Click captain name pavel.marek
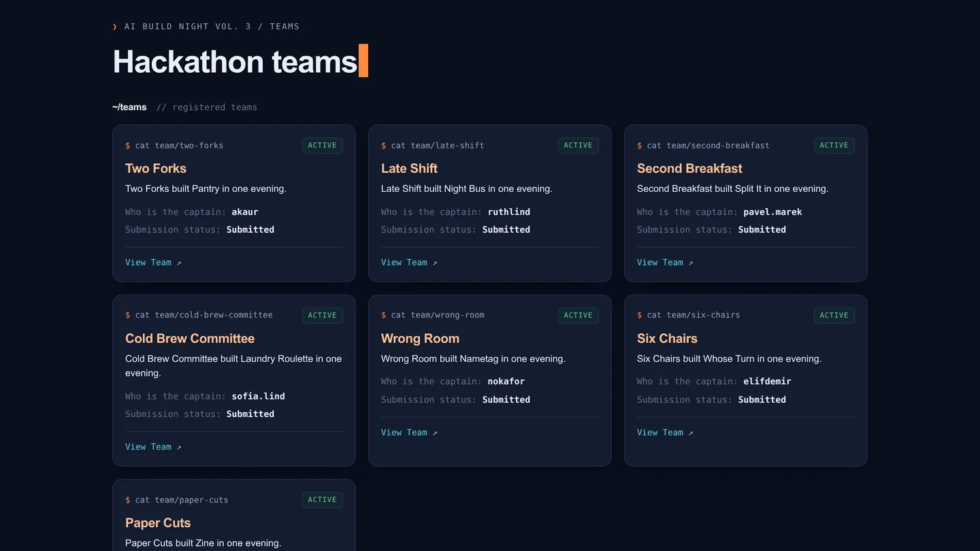Viewport: 980px width, 551px height. [x=772, y=212]
